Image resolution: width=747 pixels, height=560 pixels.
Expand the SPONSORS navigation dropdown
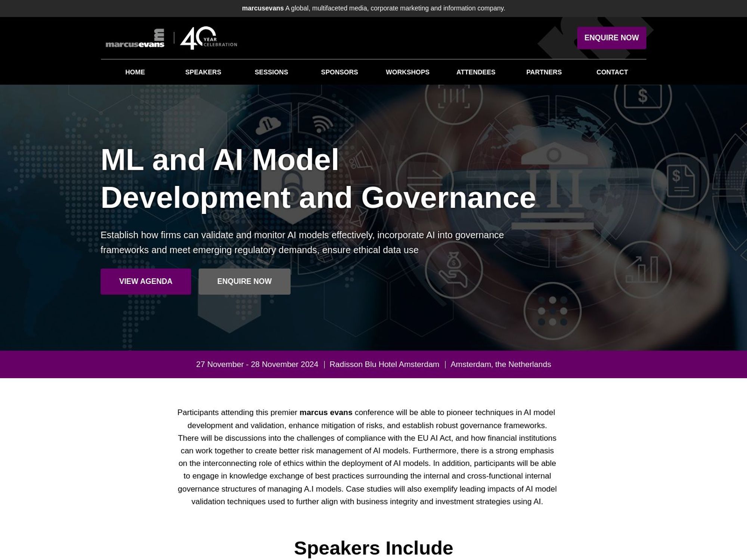340,72
